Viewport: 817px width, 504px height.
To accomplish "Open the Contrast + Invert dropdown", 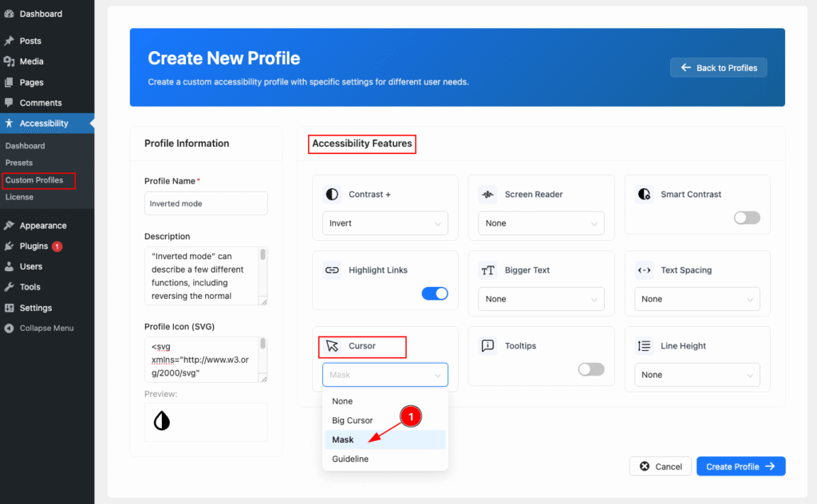I will pos(385,223).
